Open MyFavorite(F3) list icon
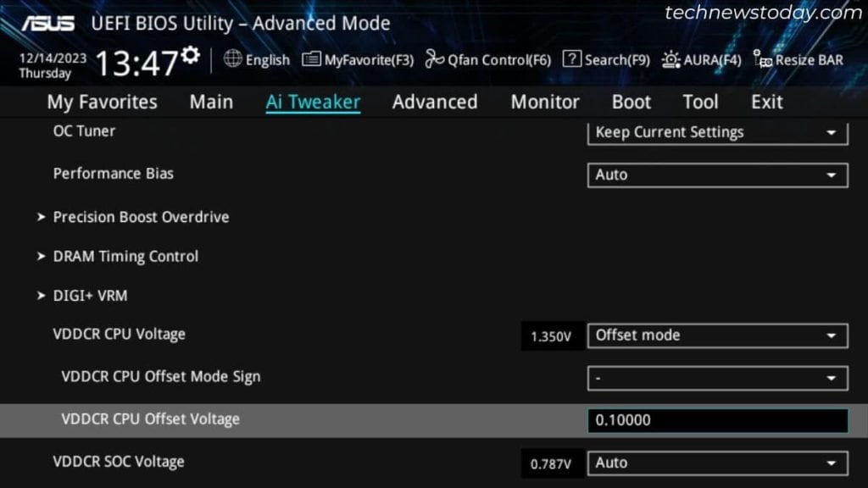 coord(311,58)
